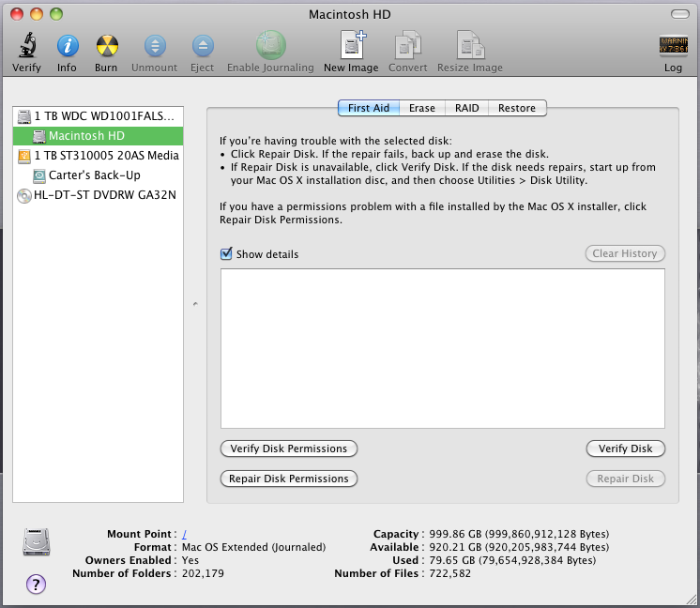The image size is (700, 608).
Task: Switch to the RAID tab
Action: (x=467, y=108)
